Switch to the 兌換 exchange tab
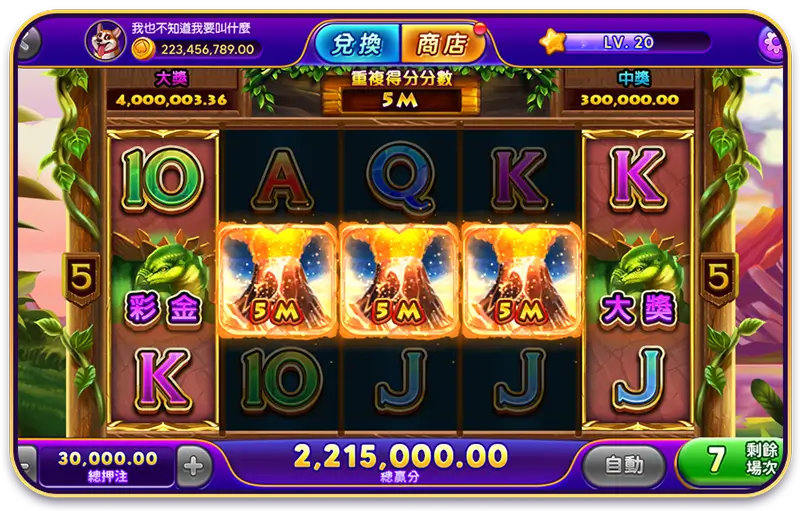800x511 pixels. (357, 44)
